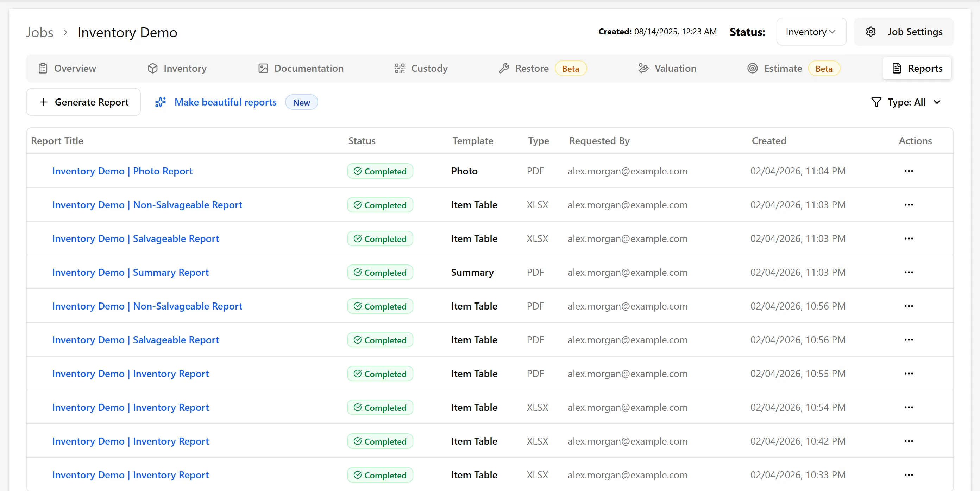The height and width of the screenshot is (491, 980).
Task: Open actions for 10:55 PM Inventory Report
Action: 909,374
